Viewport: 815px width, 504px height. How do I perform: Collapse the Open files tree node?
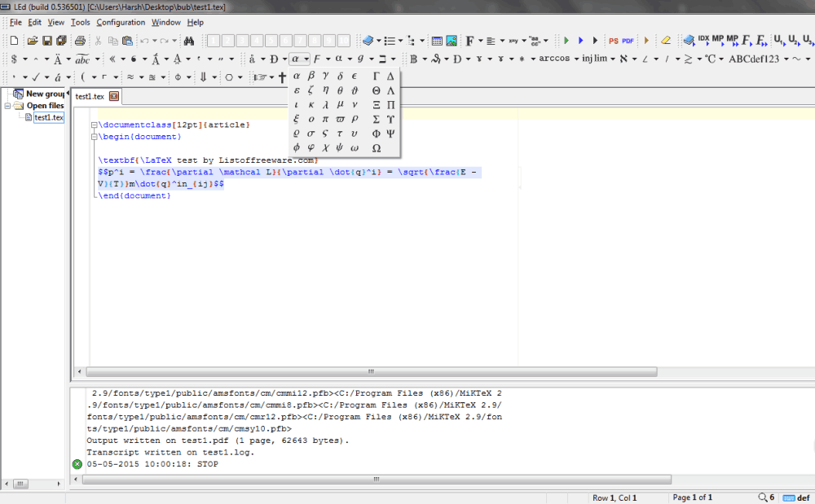pyautogui.click(x=8, y=105)
